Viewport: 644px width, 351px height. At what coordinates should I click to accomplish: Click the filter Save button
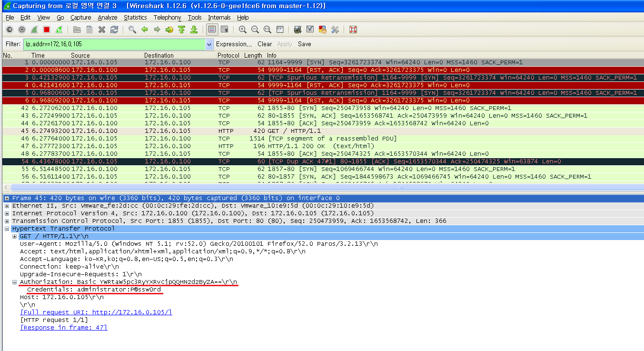(x=305, y=44)
